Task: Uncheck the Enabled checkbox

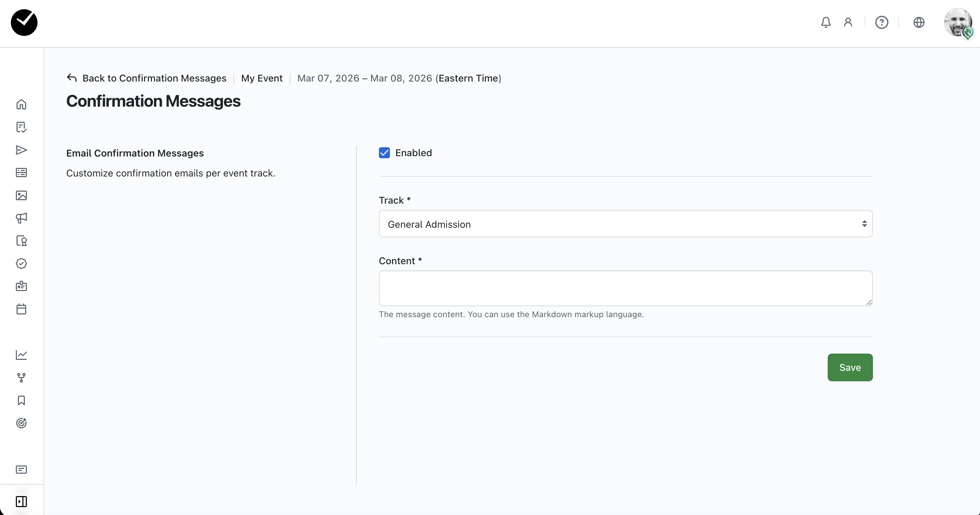Action: tap(384, 153)
